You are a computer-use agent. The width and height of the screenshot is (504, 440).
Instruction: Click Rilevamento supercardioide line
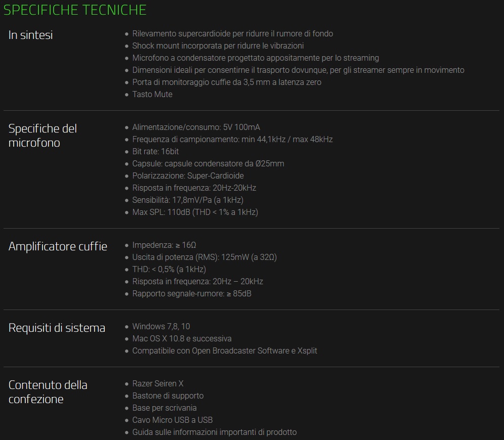click(x=233, y=34)
